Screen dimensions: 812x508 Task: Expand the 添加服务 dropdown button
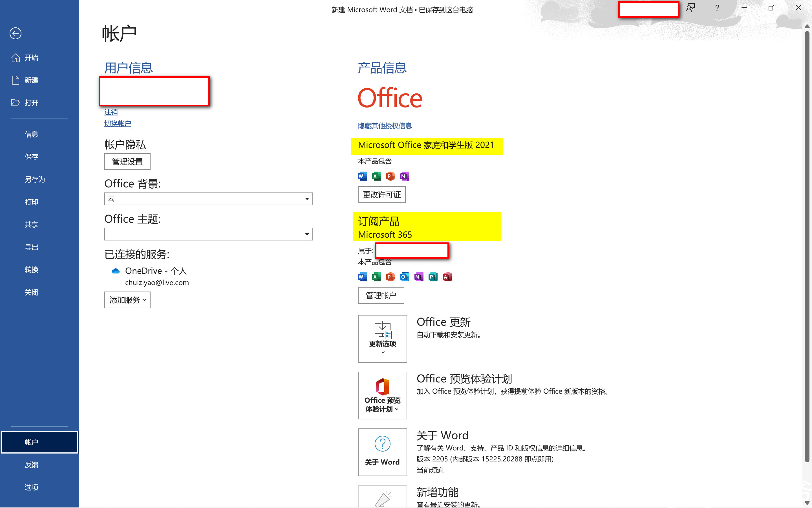(127, 300)
